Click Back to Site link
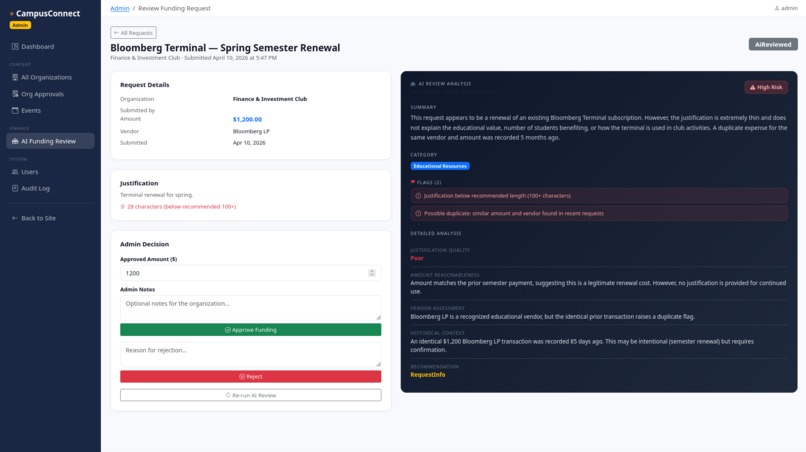 tap(50, 218)
